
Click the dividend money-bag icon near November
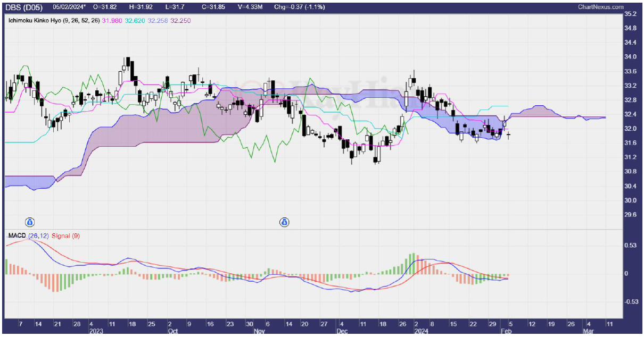click(285, 222)
